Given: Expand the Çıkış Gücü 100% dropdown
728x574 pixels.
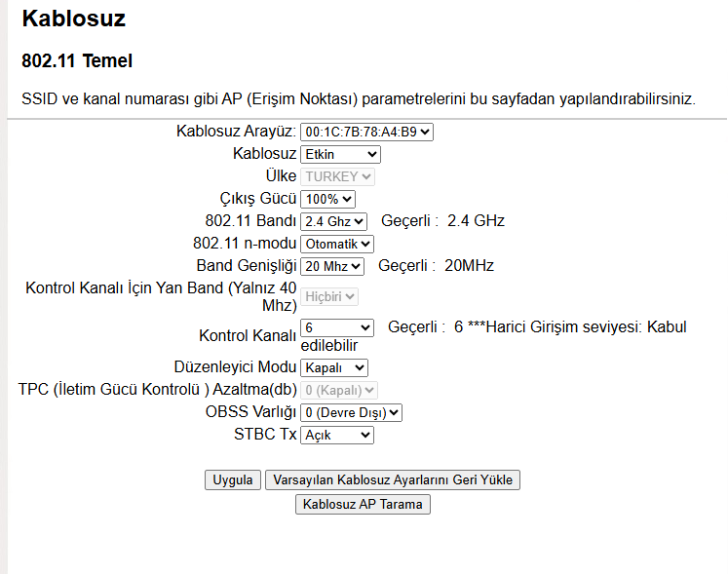Looking at the screenshot, I should [327, 199].
